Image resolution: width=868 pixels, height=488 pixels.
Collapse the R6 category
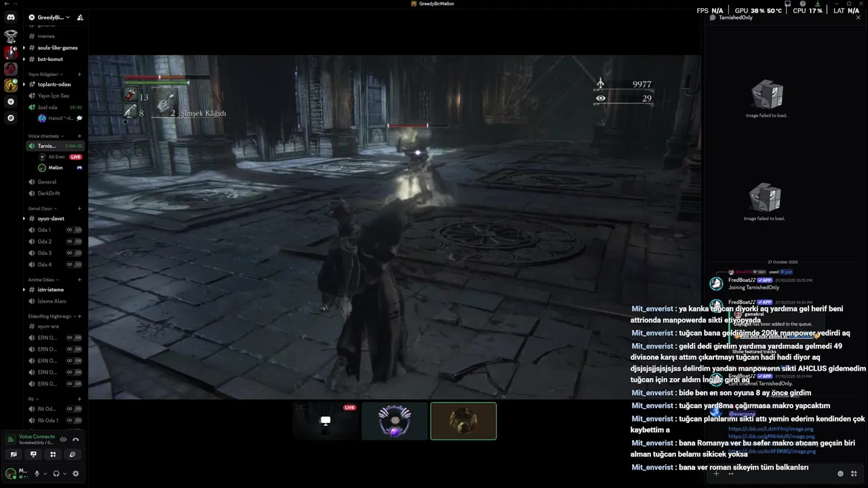33,399
